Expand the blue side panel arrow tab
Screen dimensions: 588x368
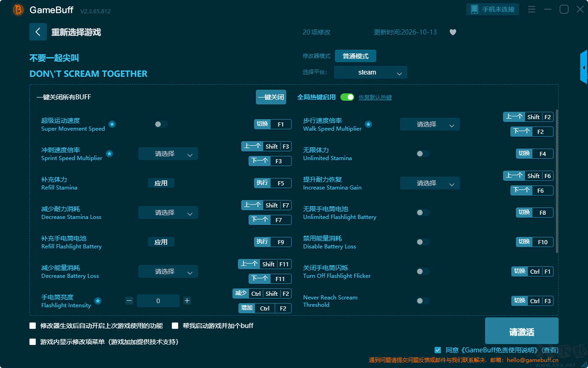(x=584, y=67)
